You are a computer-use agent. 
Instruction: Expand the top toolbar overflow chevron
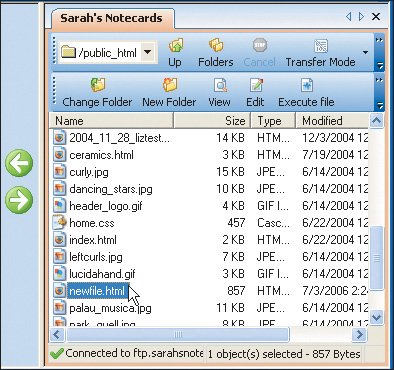point(379,40)
